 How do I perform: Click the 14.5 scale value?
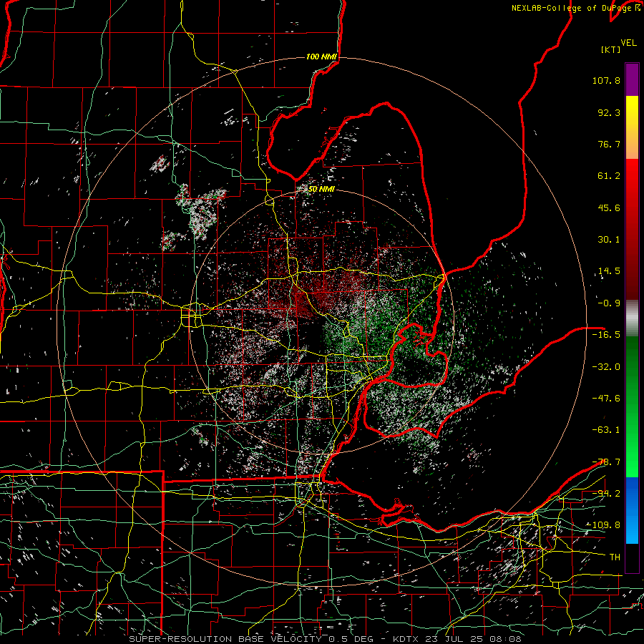609,271
